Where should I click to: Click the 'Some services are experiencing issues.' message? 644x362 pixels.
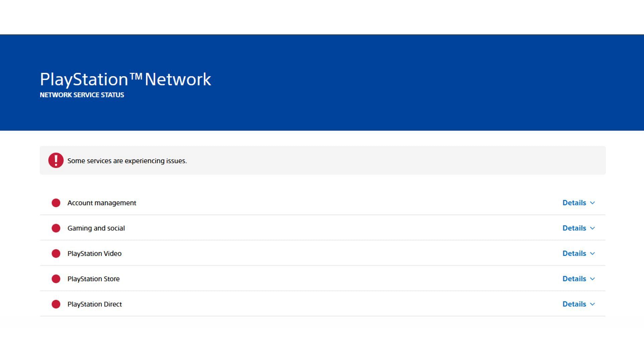tap(127, 161)
